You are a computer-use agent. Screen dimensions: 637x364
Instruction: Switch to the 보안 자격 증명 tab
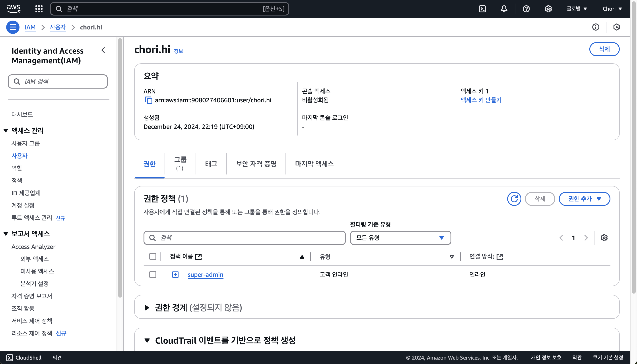(x=256, y=164)
